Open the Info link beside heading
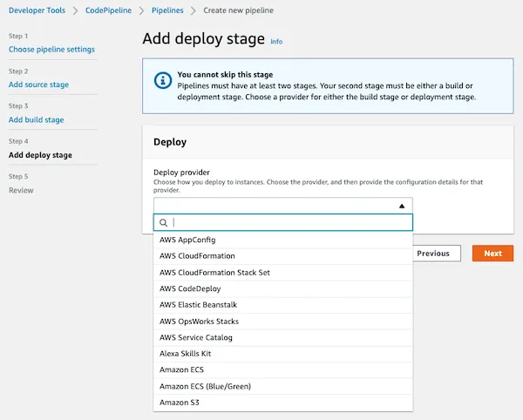Viewport: 523px width, 420px height. pos(276,42)
